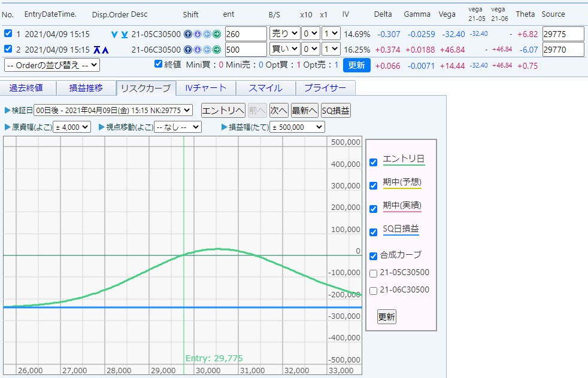Open x10 quantity dropdown for order 1
The height and width of the screenshot is (378, 588).
311,33
